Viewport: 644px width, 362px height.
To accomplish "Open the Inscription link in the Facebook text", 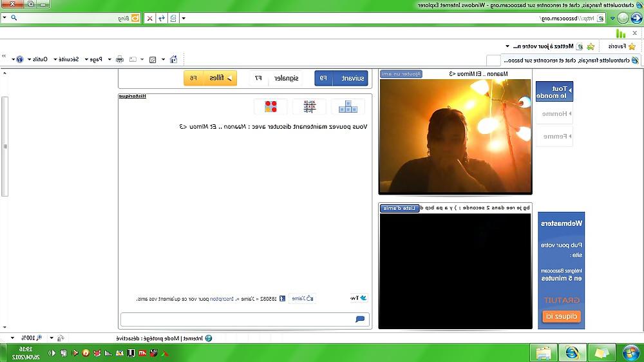I will pyautogui.click(x=222, y=299).
